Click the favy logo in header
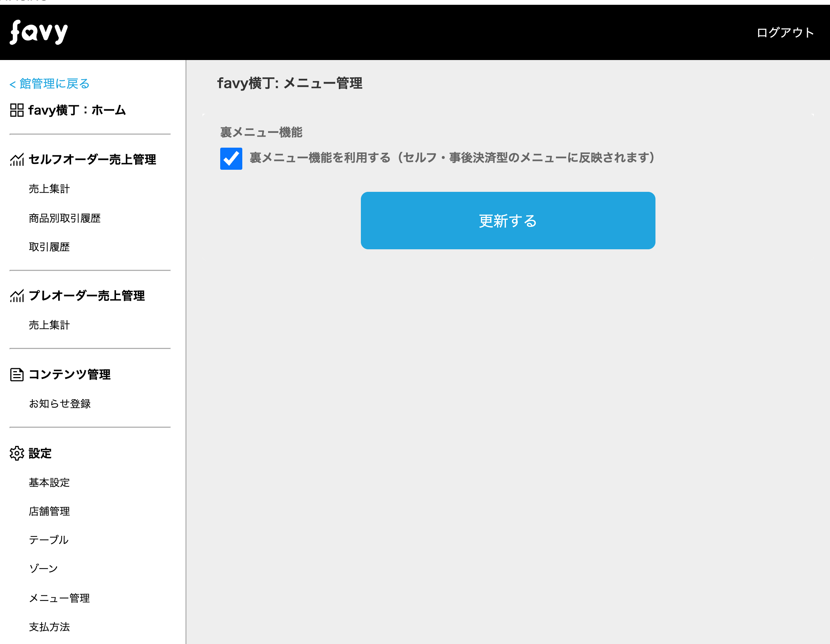The height and width of the screenshot is (644, 830). pos(39,32)
